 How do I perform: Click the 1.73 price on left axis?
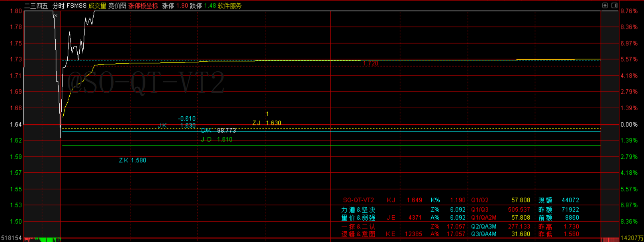coord(16,59)
